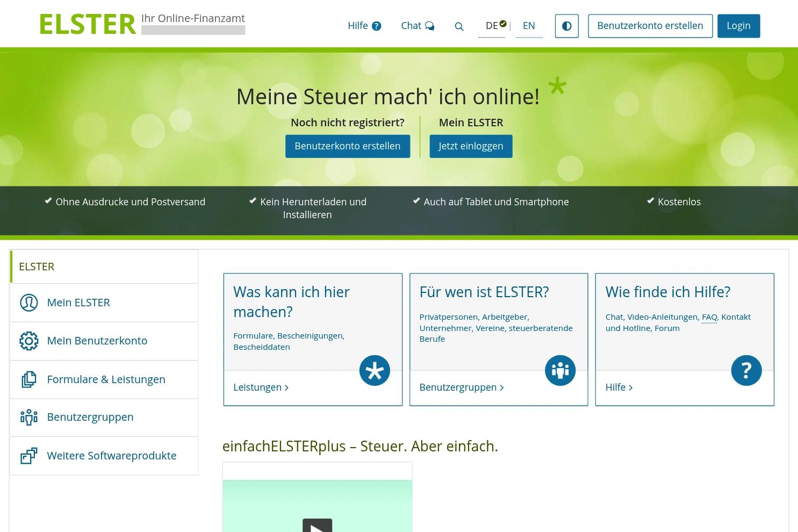Screen dimensions: 798x532
Task: Click 'Für wen ist ELSTER?' heading
Action: click(484, 292)
